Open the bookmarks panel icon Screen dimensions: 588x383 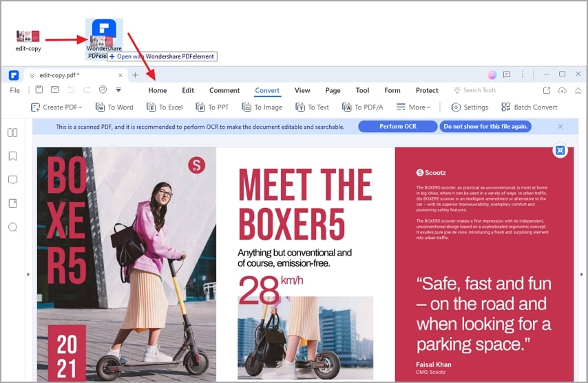[x=13, y=156]
